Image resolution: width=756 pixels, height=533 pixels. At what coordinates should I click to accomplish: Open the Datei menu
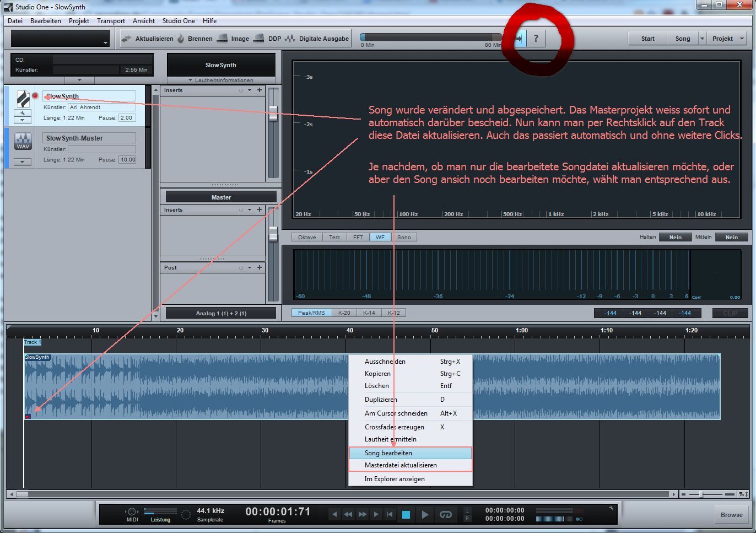click(15, 21)
